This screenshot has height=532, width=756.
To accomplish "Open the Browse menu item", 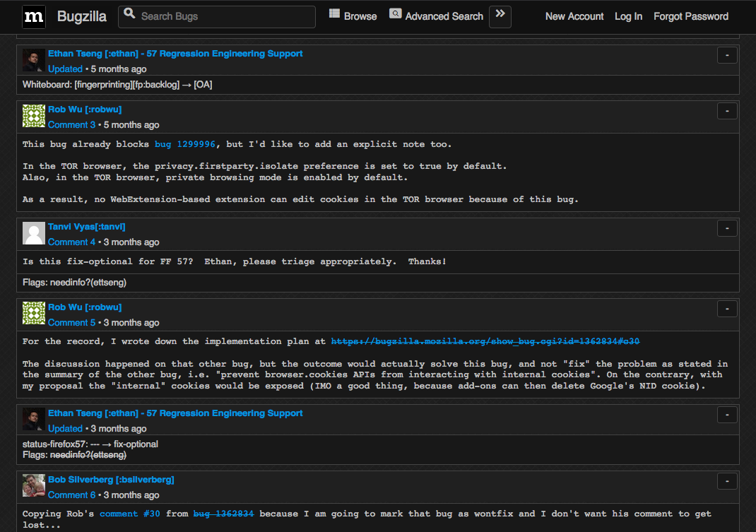I will tap(360, 16).
